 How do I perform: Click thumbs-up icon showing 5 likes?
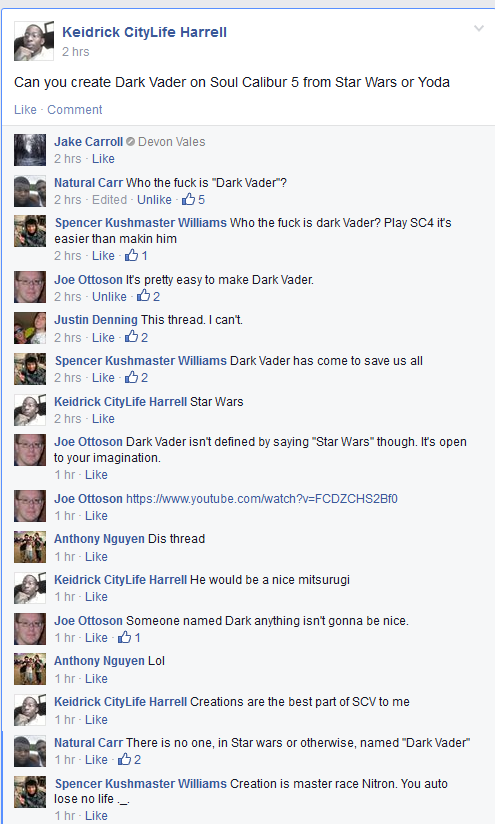(x=189, y=199)
